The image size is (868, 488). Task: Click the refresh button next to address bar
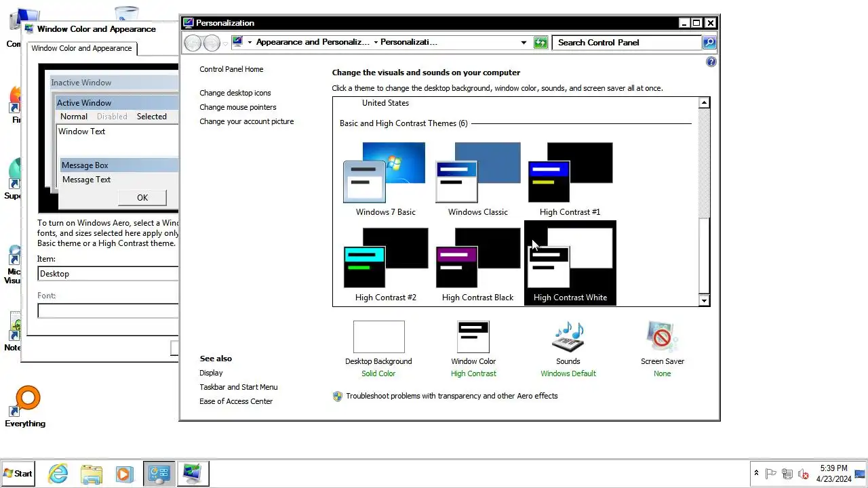(540, 43)
